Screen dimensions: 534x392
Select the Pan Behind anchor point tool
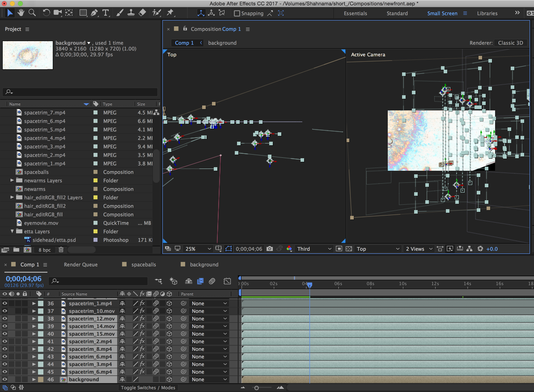click(x=69, y=13)
